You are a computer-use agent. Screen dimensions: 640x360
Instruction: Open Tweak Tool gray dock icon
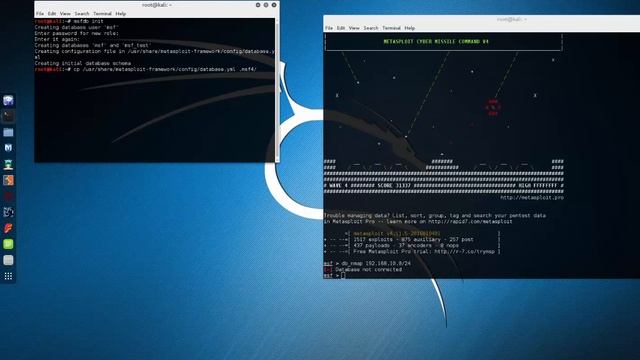click(x=8, y=260)
